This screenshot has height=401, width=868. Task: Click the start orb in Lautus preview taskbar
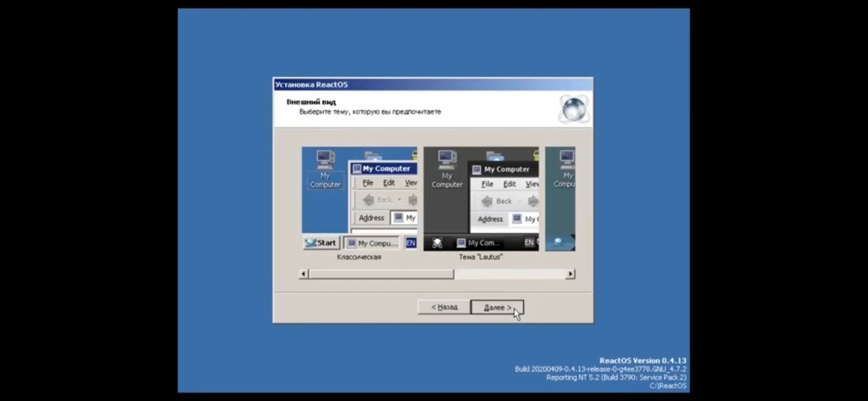pos(437,243)
